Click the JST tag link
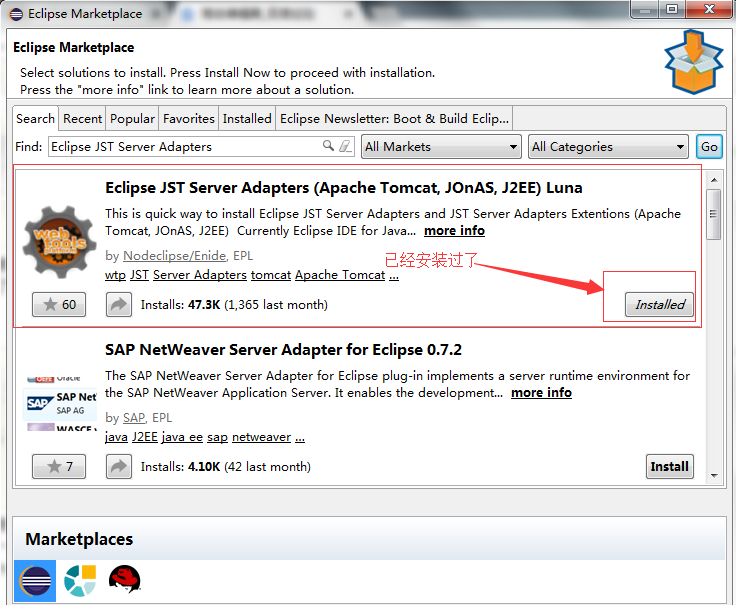Image resolution: width=736 pixels, height=605 pixels. point(139,275)
